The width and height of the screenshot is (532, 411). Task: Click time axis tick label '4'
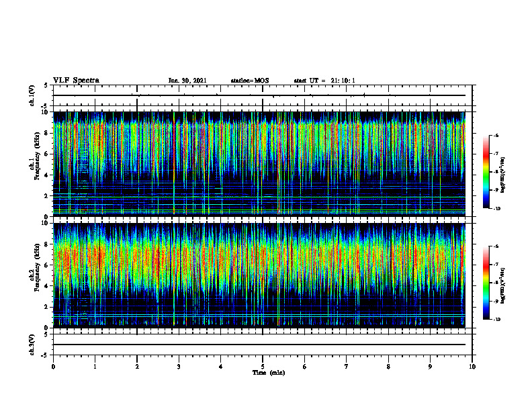click(x=221, y=367)
